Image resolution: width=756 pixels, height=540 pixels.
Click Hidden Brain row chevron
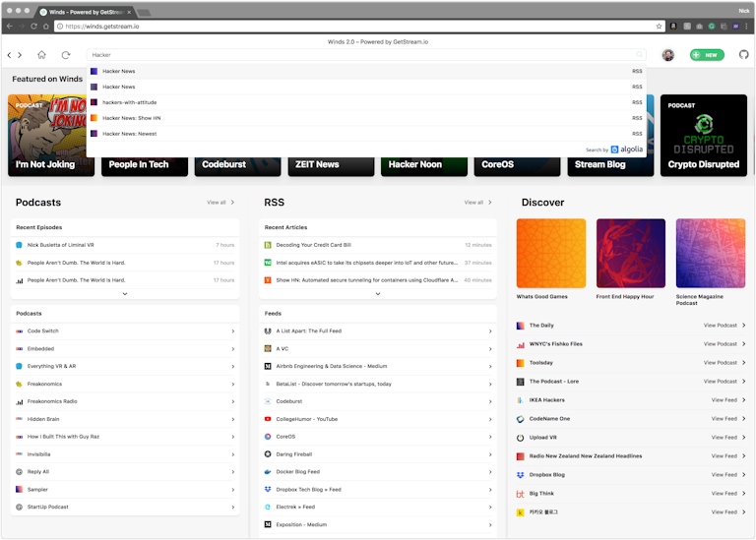pos(233,420)
